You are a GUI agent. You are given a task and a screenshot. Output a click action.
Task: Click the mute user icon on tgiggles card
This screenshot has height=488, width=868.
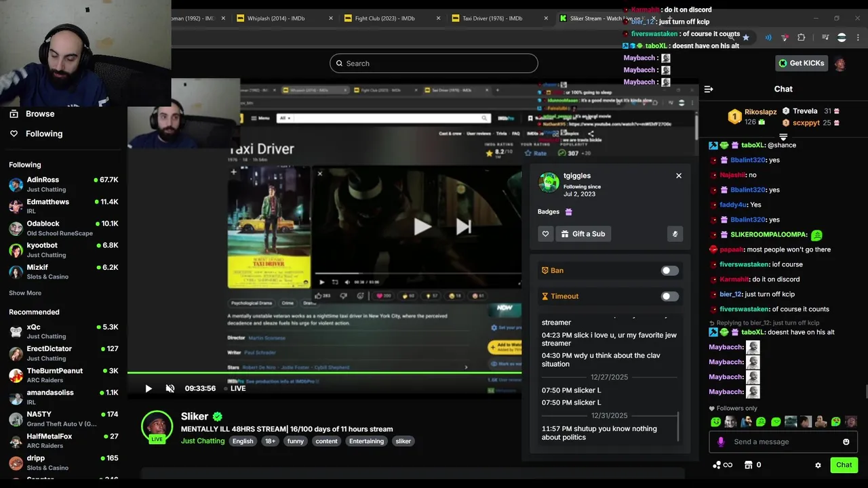pos(675,234)
